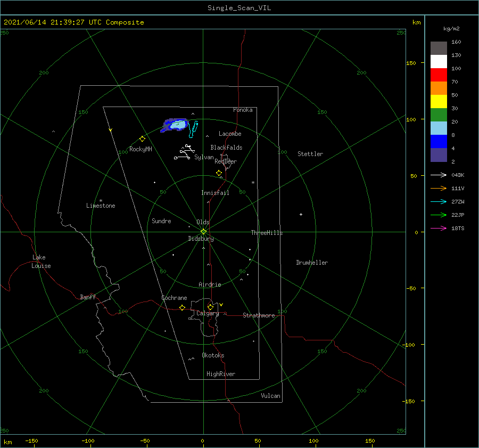Click the cyan 27ZW arrow in legend
Screen dimensions: 479x448
point(439,202)
